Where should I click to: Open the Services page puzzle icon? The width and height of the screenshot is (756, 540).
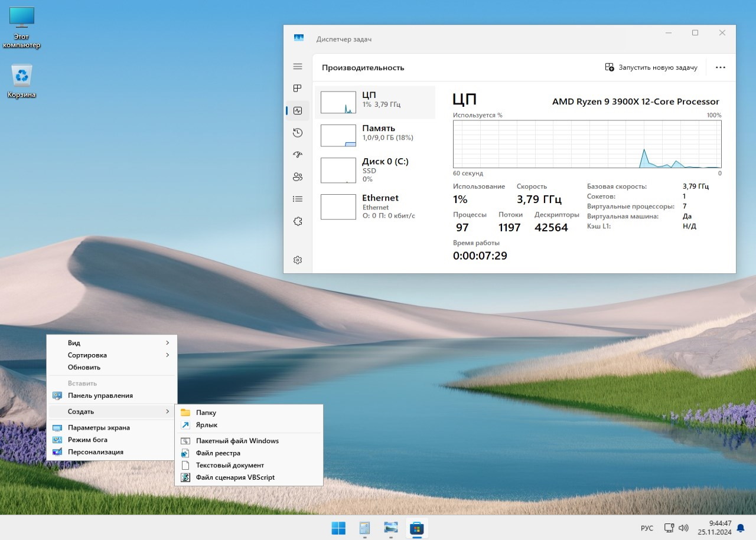[298, 221]
